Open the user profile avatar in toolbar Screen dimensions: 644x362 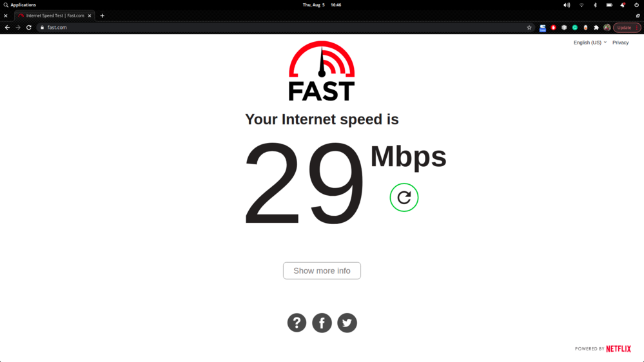[607, 28]
